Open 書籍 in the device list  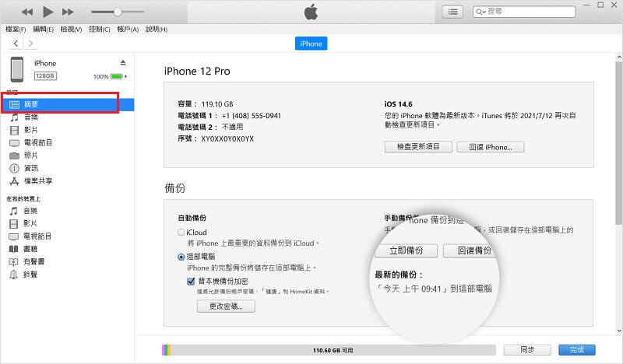pos(30,249)
